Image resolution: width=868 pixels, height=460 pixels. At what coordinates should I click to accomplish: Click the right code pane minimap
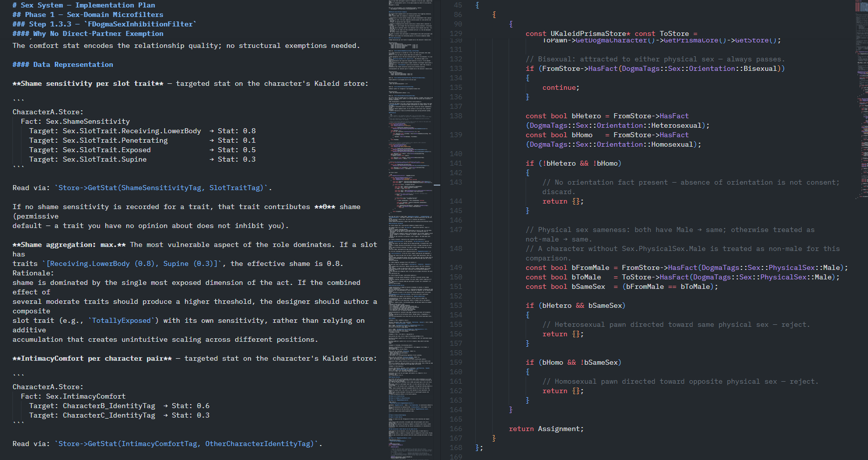(862, 100)
